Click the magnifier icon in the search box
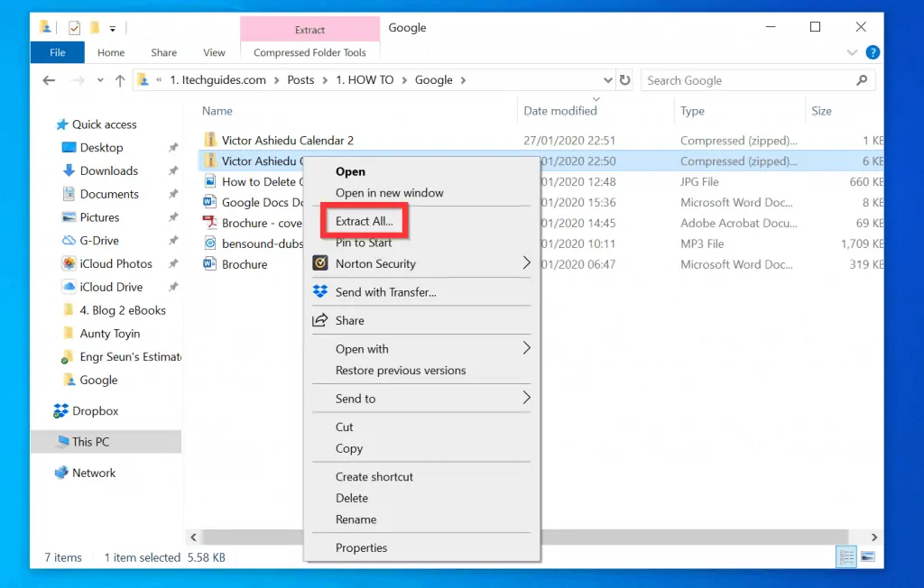Viewport: 924px width, 588px height. point(861,80)
